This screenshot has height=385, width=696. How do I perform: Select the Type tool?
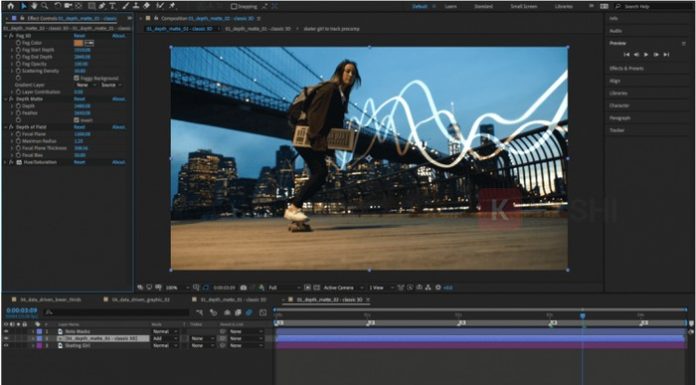point(113,6)
